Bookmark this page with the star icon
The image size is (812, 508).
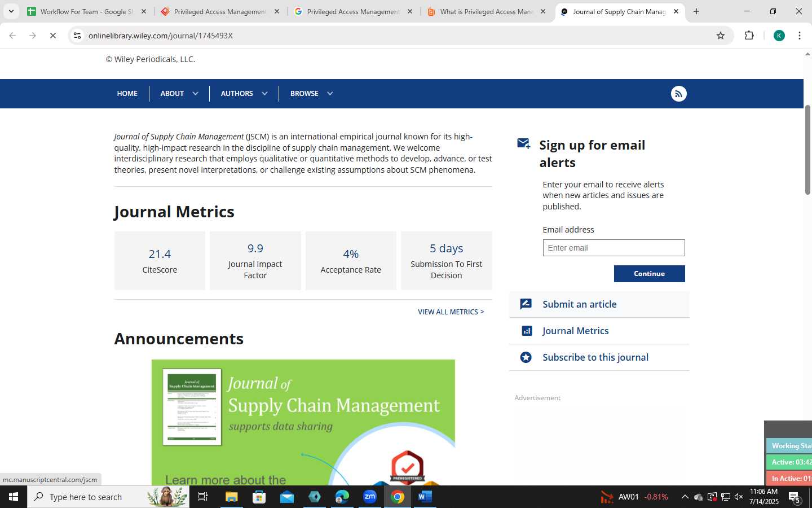[720, 36]
